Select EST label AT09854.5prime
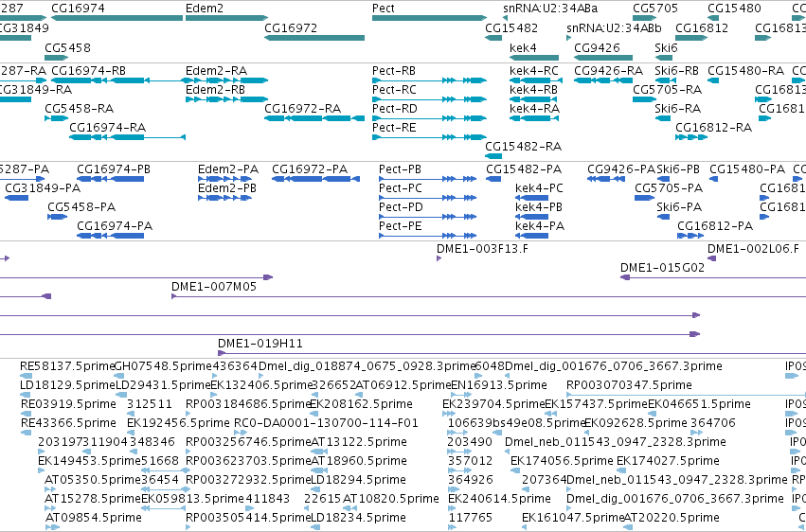The image size is (806, 532). click(x=94, y=518)
